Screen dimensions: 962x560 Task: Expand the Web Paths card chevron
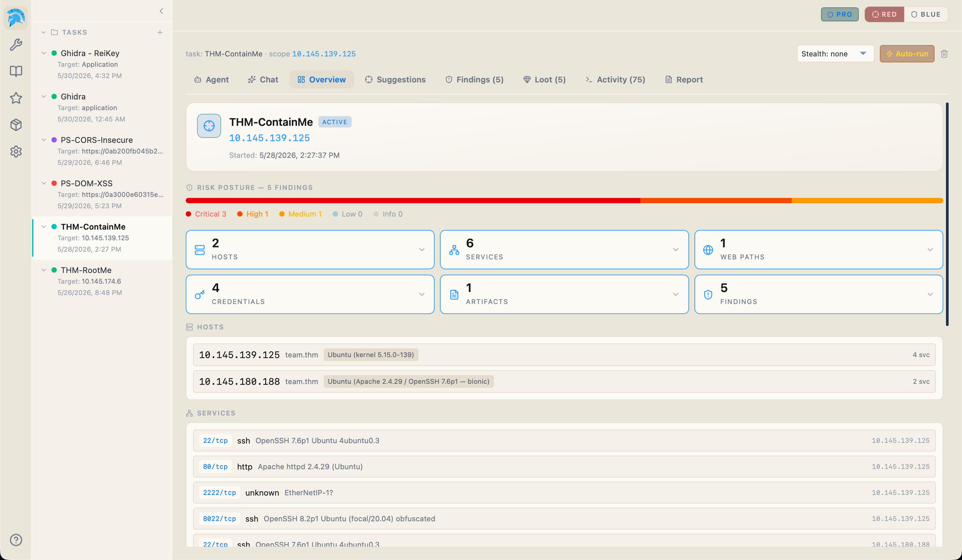pyautogui.click(x=930, y=250)
